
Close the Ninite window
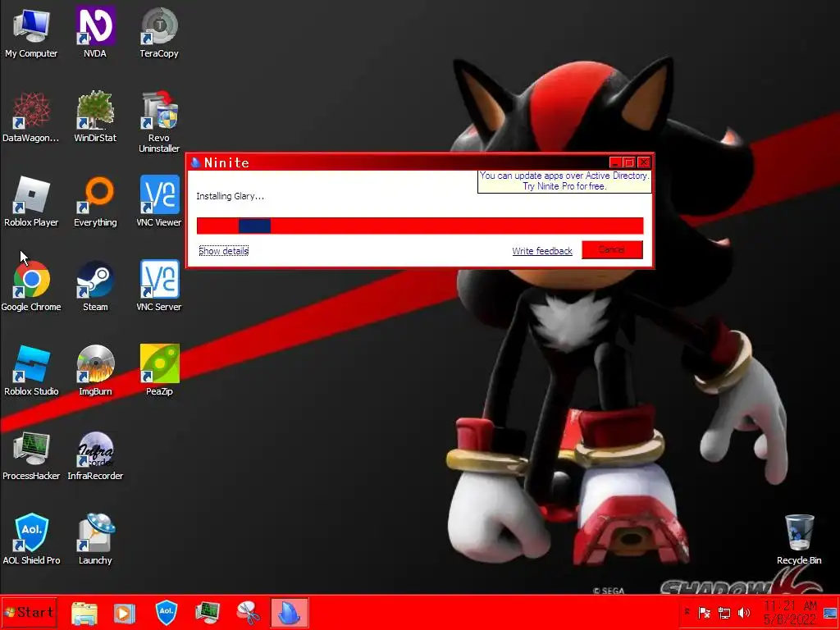click(644, 162)
